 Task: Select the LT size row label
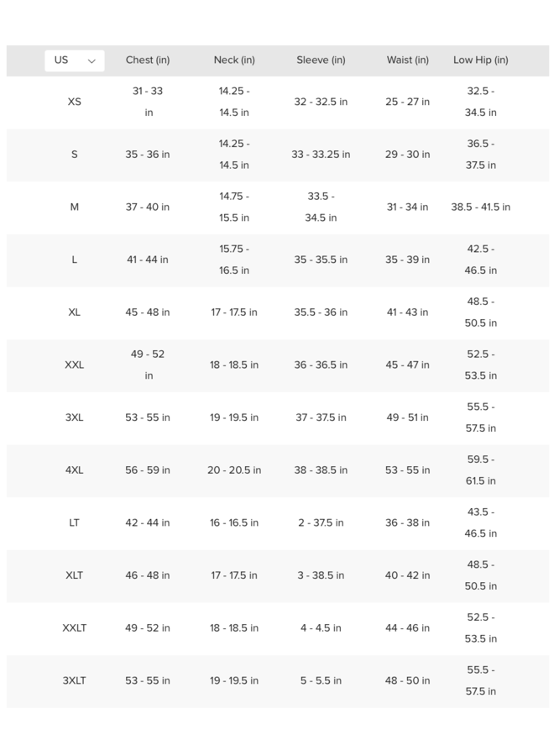(x=74, y=522)
